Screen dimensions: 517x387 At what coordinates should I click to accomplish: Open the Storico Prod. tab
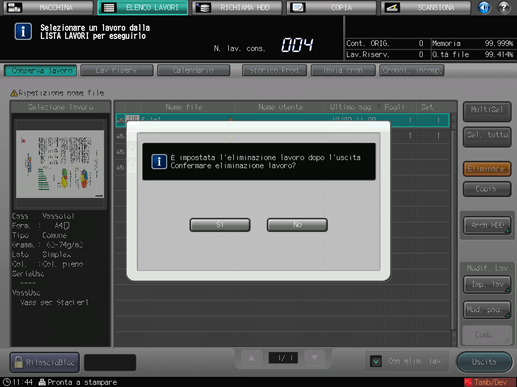(274, 70)
